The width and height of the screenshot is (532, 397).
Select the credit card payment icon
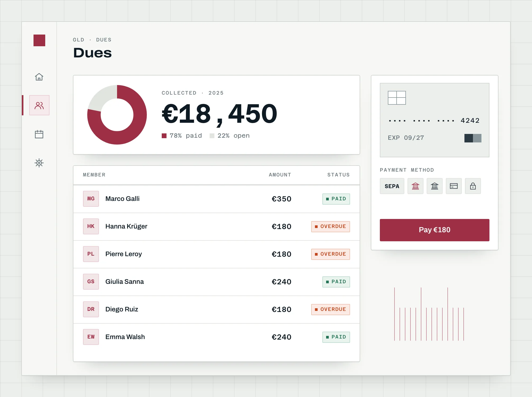(454, 186)
